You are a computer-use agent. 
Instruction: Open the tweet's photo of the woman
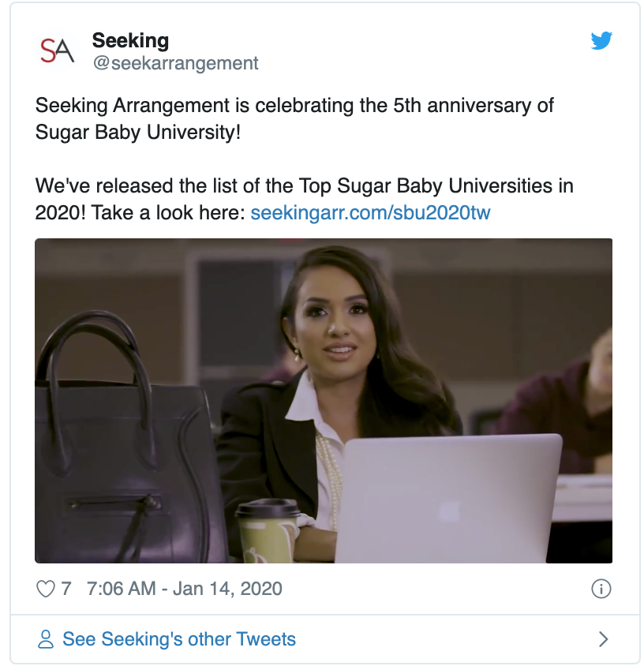324,401
